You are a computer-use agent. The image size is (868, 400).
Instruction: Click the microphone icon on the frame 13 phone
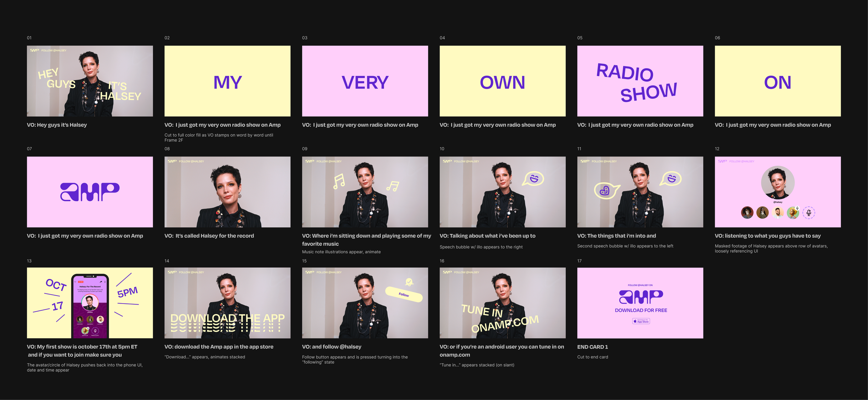95,331
